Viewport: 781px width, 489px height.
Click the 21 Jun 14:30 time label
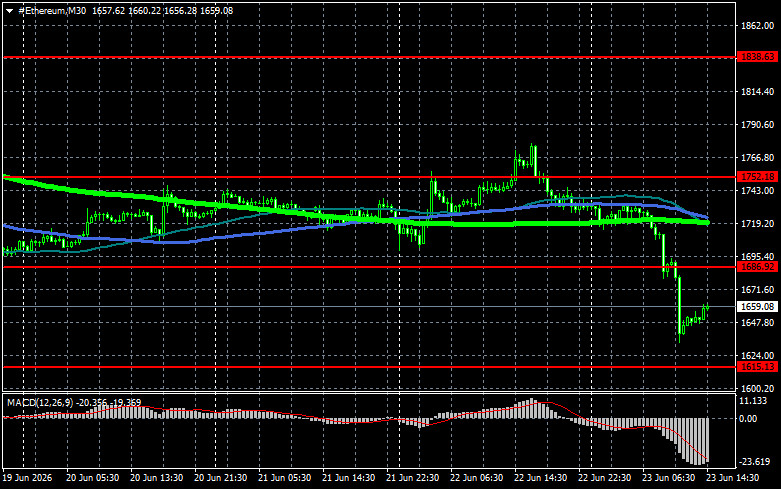(349, 478)
